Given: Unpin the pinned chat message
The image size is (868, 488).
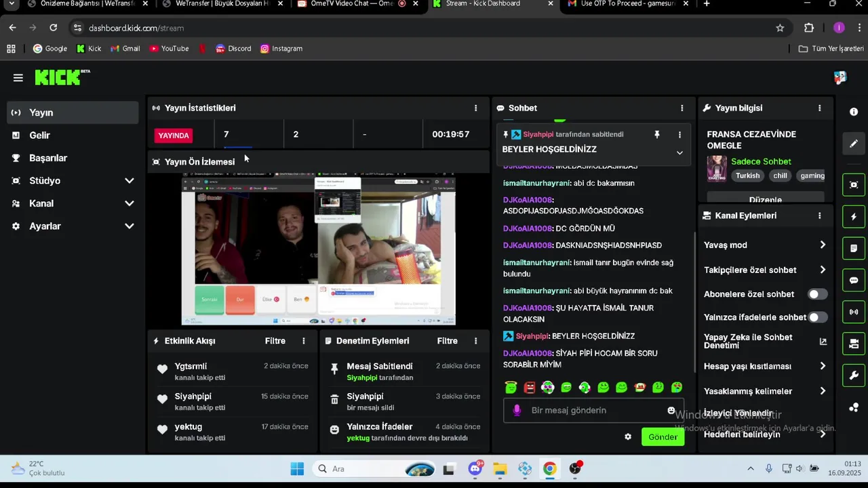Looking at the screenshot, I should tap(656, 135).
